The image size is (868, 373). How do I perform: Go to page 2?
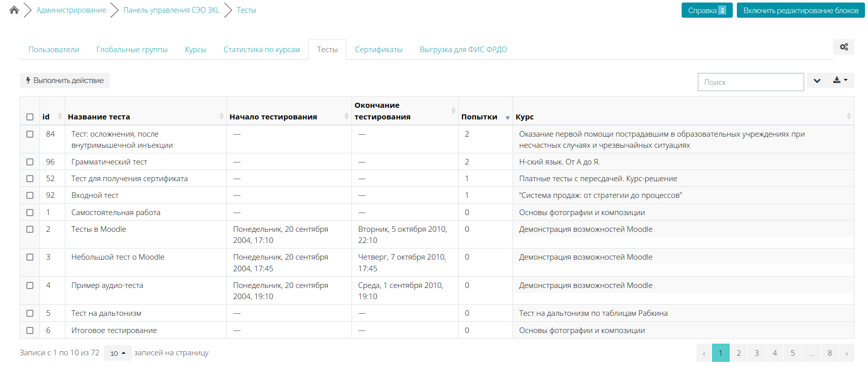click(739, 353)
